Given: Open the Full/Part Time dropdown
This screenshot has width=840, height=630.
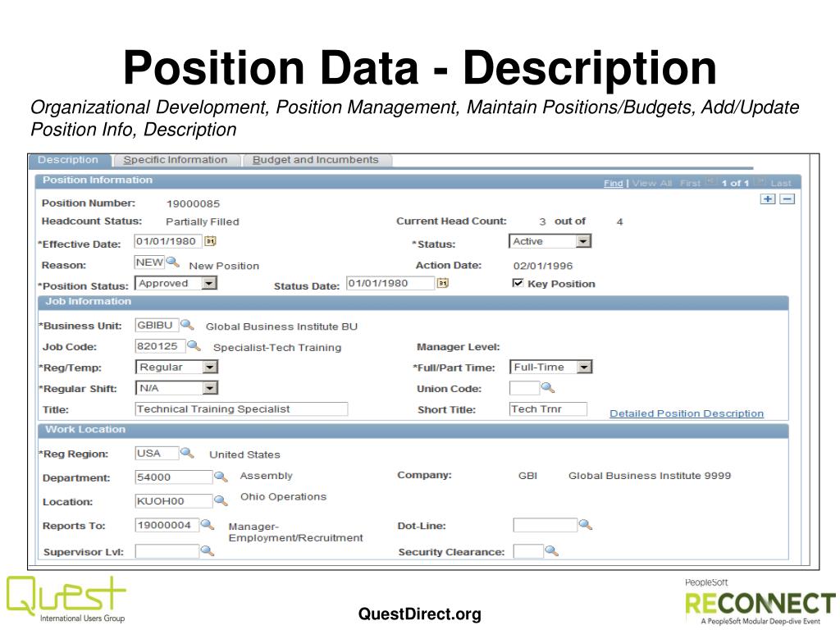Looking at the screenshot, I should pos(550,367).
